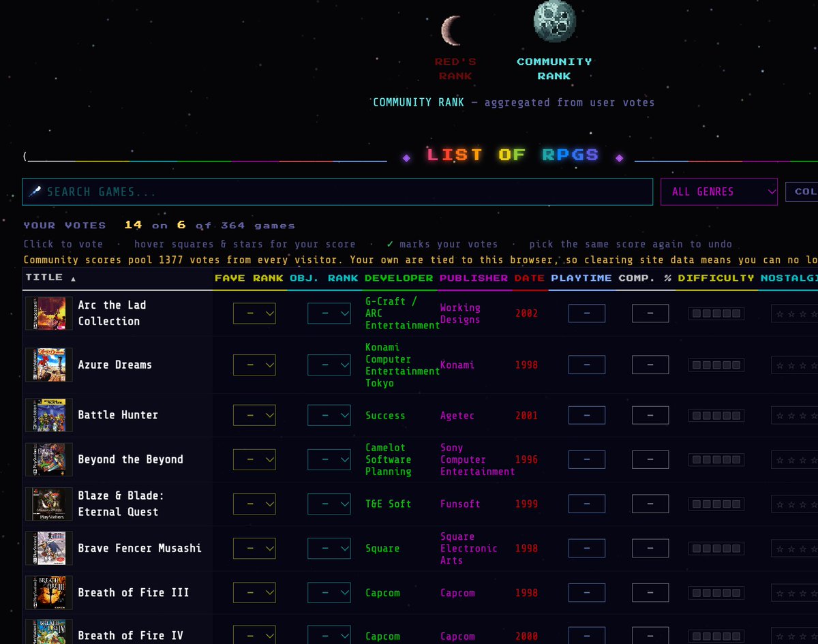Set difficulty squares for Azure Dreams
Image resolution: width=818 pixels, height=644 pixels.
point(716,365)
